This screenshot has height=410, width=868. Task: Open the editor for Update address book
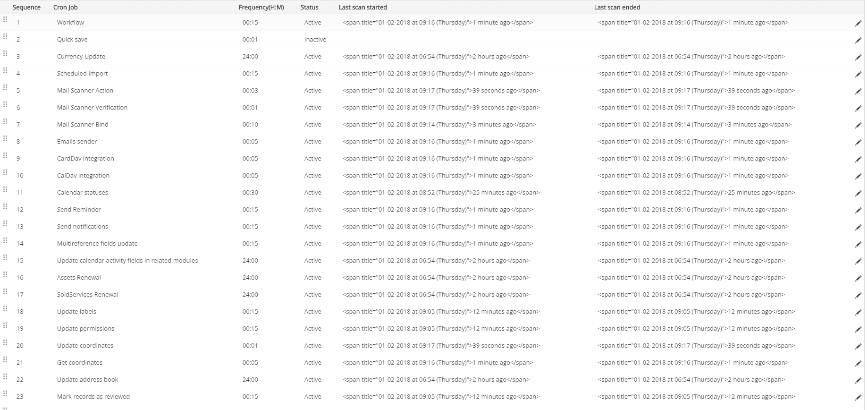pos(858,380)
